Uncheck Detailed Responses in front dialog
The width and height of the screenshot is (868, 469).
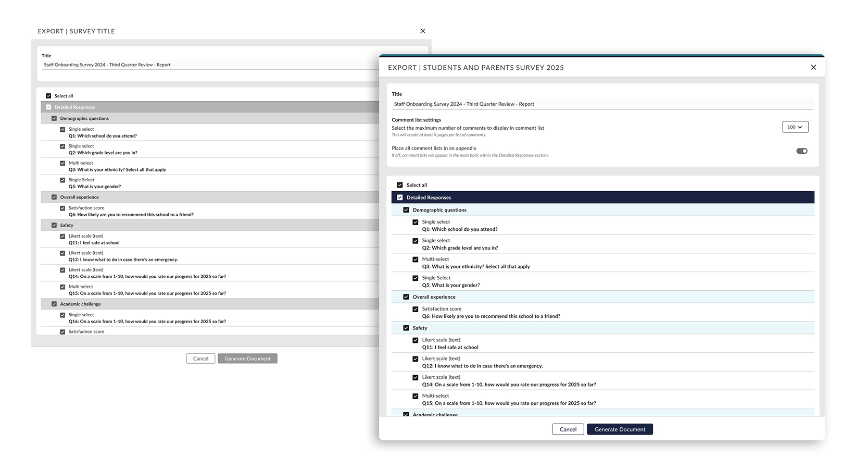pos(400,198)
